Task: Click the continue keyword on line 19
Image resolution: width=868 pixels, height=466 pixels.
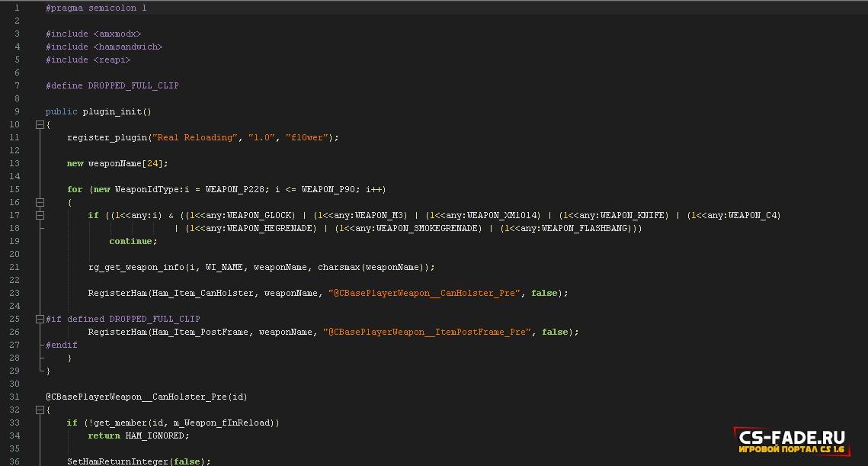Action: click(133, 241)
